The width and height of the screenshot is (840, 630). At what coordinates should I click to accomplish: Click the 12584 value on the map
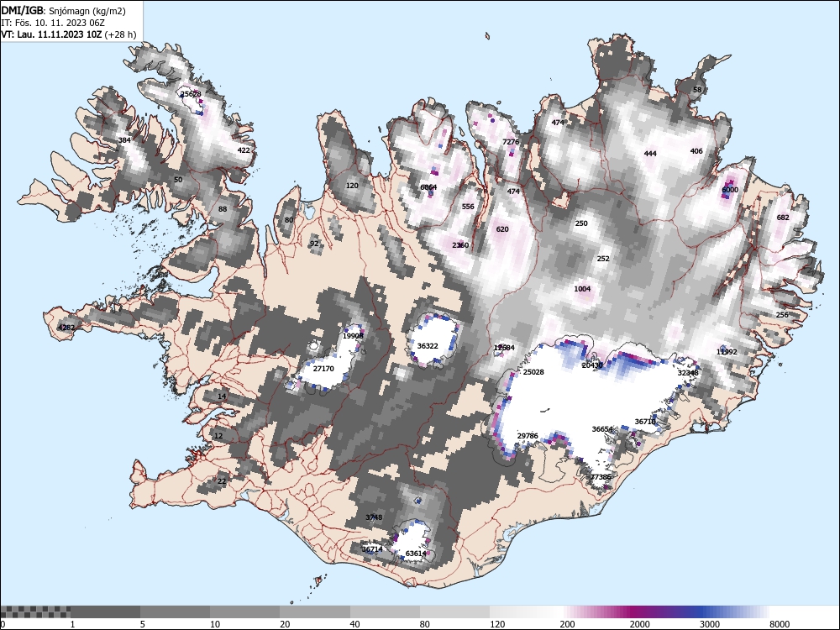(x=504, y=348)
